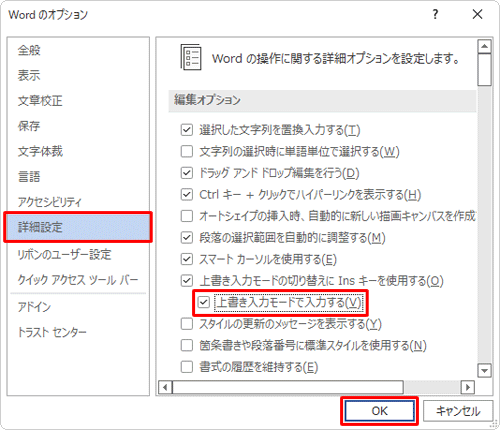Viewport: 500px width, 430px height.
Task: Open the 文字体裁 category
Action: [78, 151]
